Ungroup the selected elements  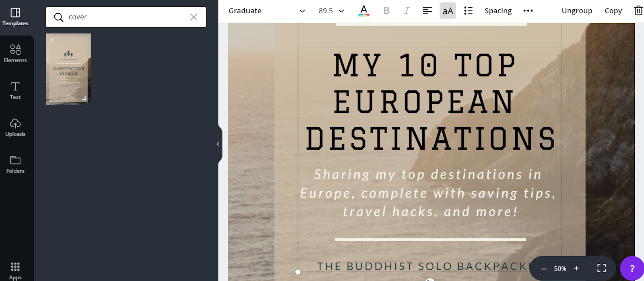[577, 11]
